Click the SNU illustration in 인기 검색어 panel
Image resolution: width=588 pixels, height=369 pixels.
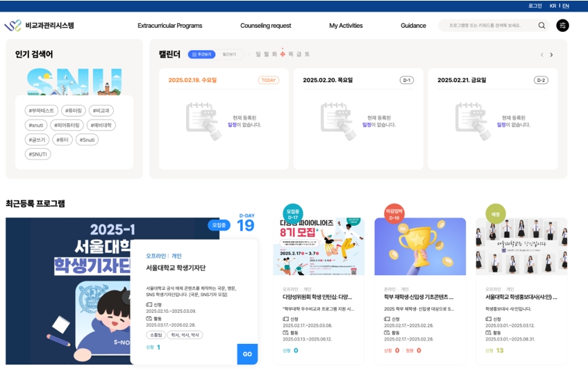(74, 81)
